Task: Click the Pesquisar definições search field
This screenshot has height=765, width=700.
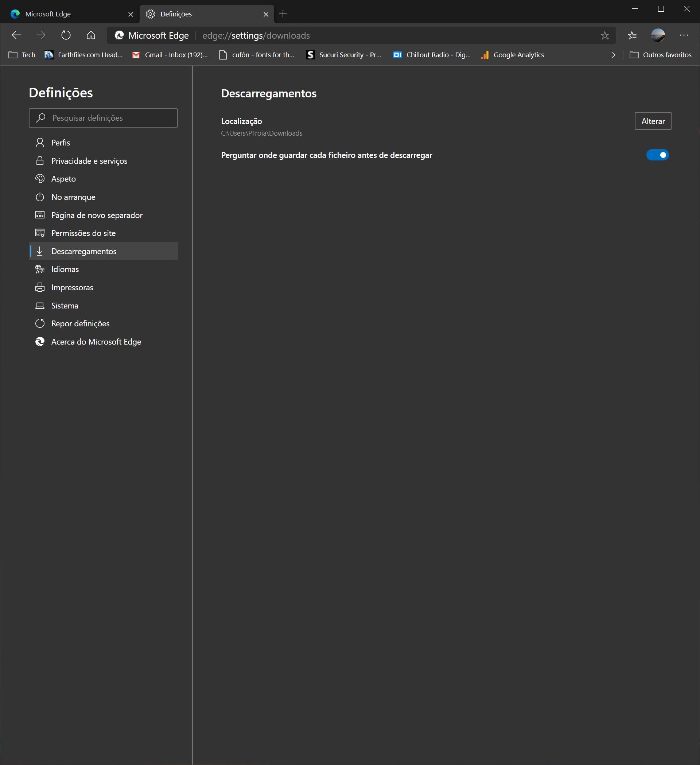Action: click(x=103, y=118)
